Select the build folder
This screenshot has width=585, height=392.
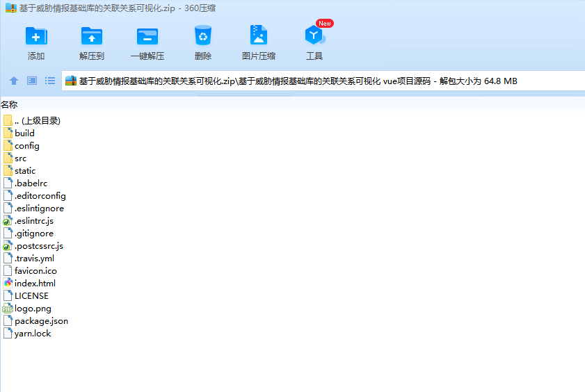point(19,133)
